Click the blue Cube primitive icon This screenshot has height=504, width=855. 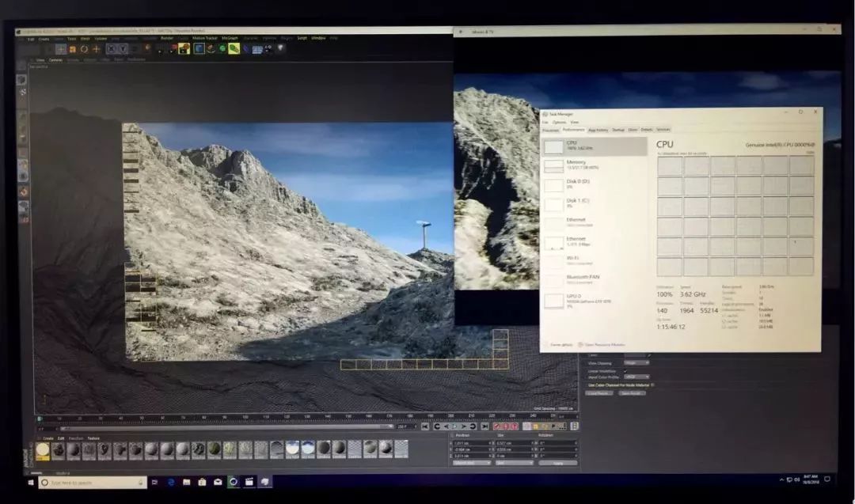pos(199,48)
